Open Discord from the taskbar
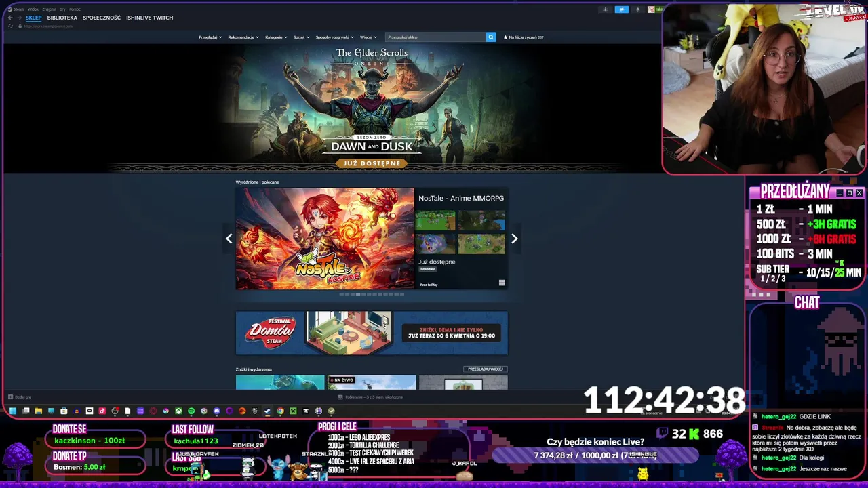This screenshot has width=868, height=488. pyautogui.click(x=216, y=411)
